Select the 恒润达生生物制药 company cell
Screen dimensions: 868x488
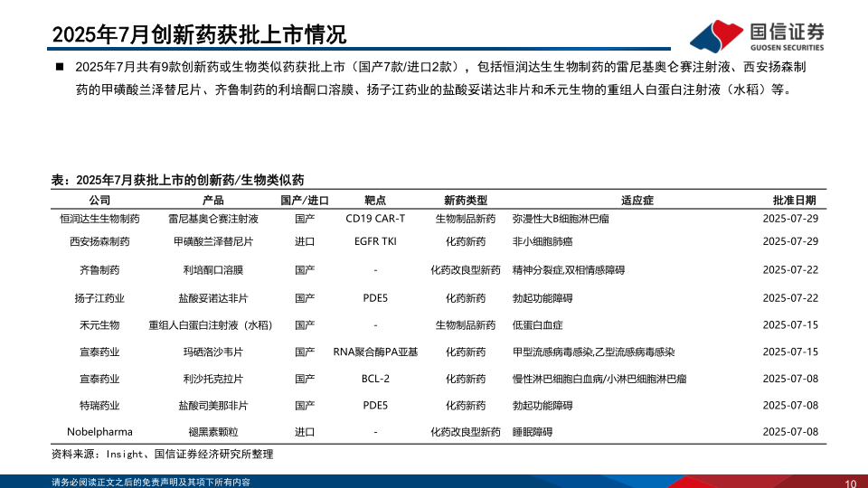pos(99,220)
